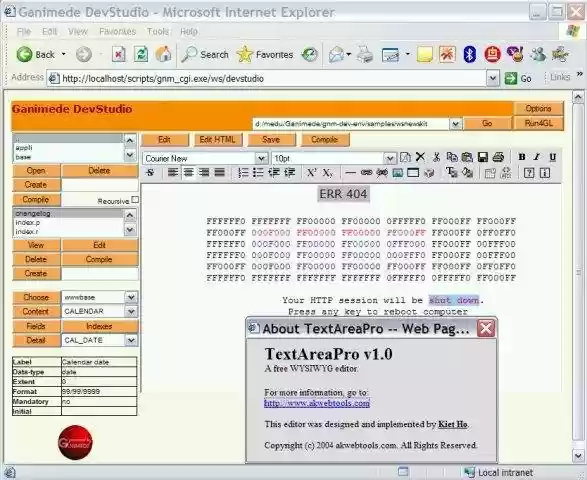This screenshot has height=480, width=587.
Task: Select index.p in the file list
Action: (68, 222)
